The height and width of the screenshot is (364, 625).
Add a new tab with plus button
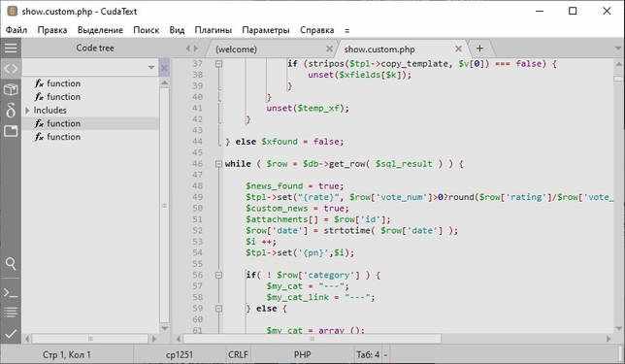click(479, 49)
